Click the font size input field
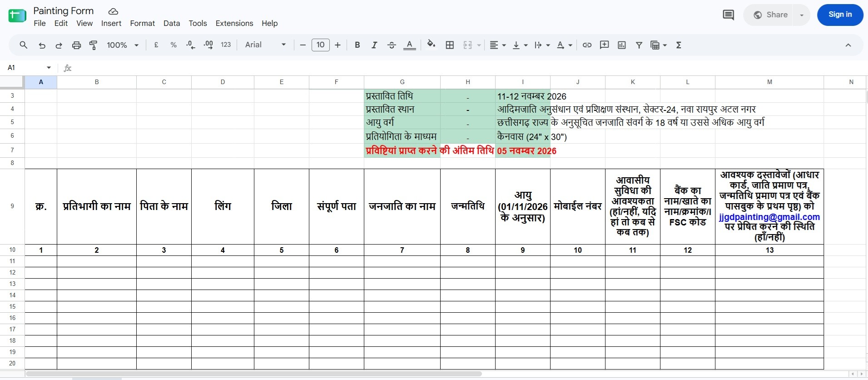Screen dimensions: 868x380 320,45
